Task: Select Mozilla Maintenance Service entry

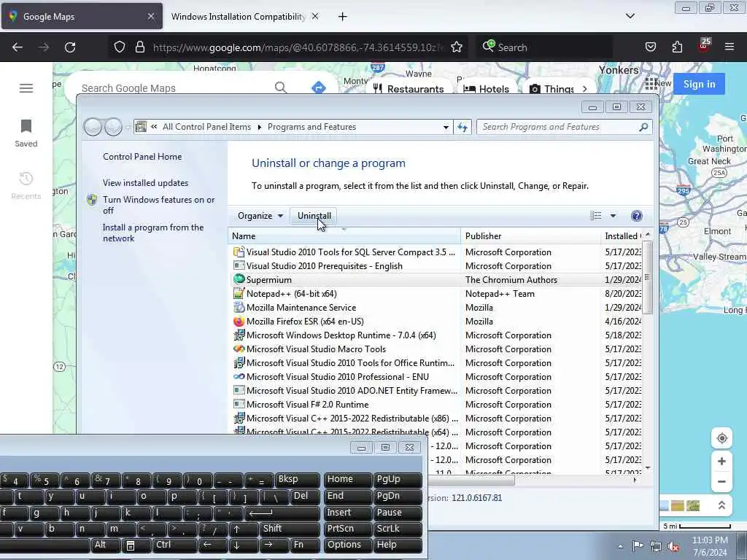Action: 436,308
